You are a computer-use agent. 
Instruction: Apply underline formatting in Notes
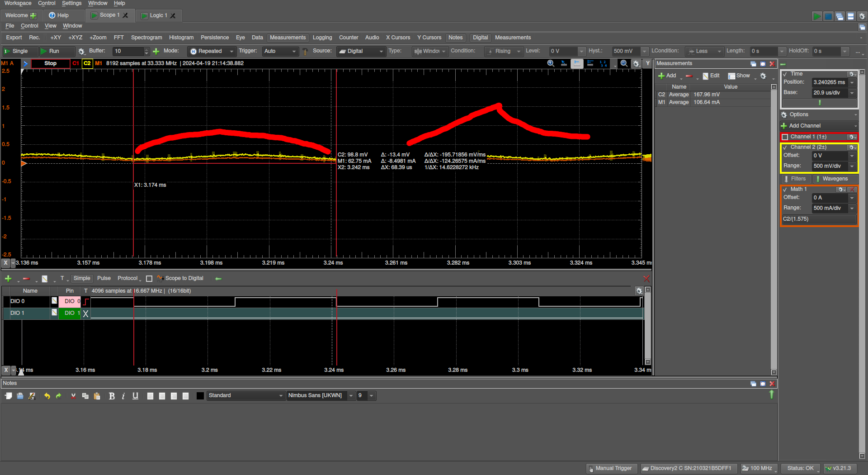coord(135,396)
